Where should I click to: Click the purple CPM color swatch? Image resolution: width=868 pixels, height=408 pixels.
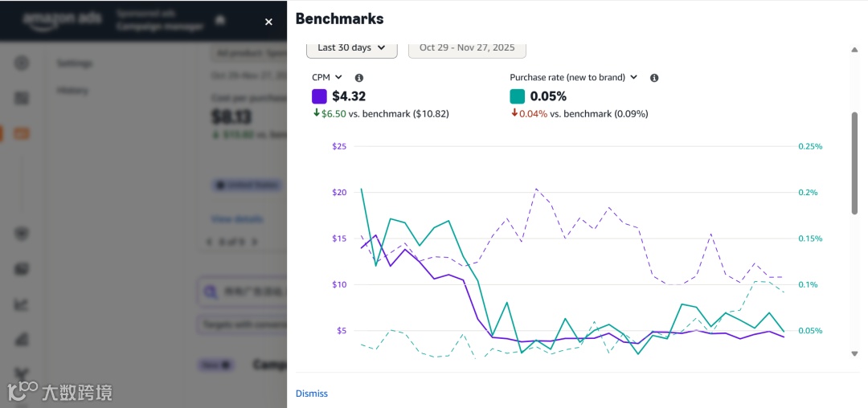click(319, 96)
